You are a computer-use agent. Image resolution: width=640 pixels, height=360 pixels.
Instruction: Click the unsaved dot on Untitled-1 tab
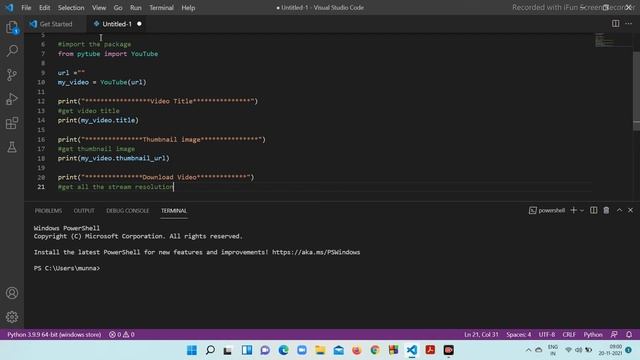coord(139,24)
